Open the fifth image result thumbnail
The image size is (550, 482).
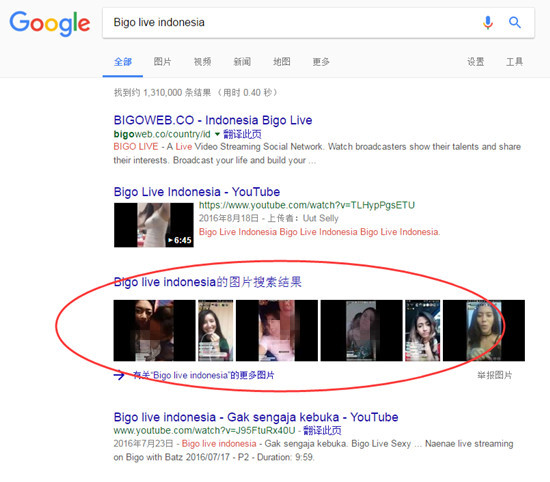pyautogui.click(x=423, y=330)
